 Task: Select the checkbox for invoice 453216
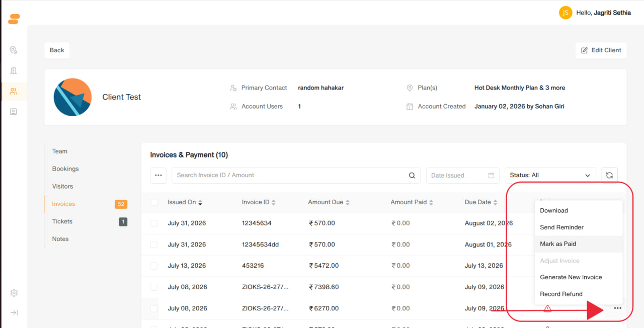pyautogui.click(x=154, y=266)
